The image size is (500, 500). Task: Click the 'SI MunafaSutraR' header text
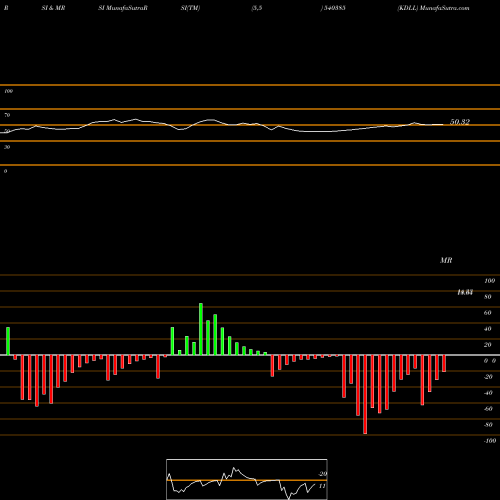click(x=123, y=8)
